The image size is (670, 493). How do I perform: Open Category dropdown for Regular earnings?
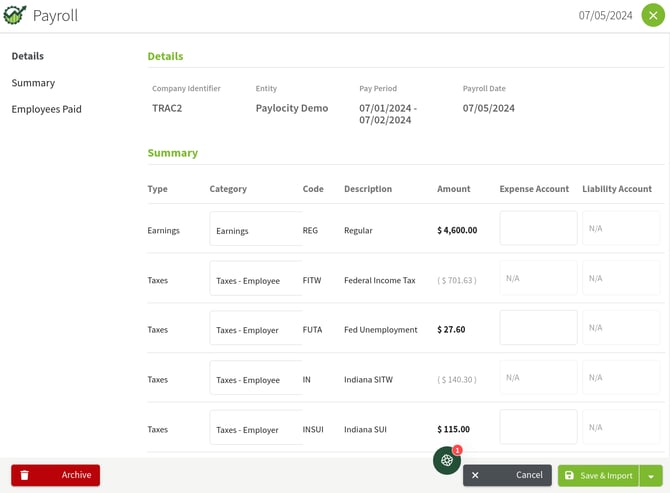[x=255, y=229]
